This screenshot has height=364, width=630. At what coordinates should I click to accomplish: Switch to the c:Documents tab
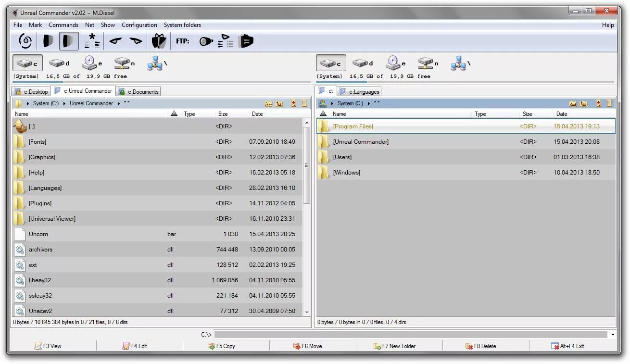click(x=139, y=91)
